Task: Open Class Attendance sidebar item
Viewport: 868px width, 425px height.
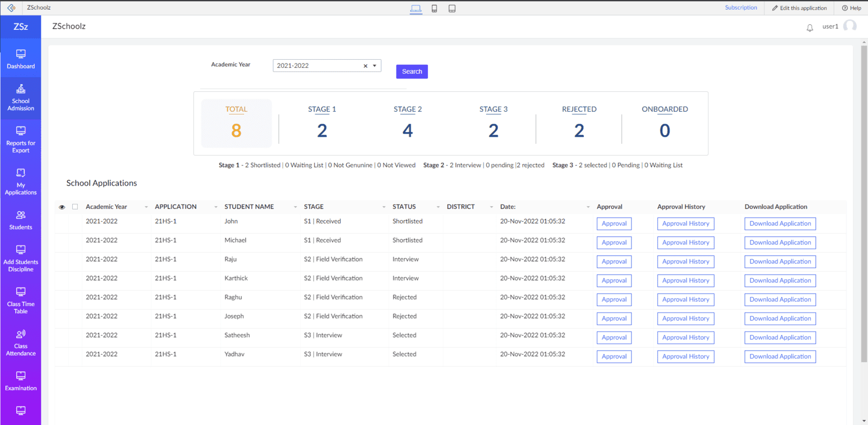Action: coord(21,342)
